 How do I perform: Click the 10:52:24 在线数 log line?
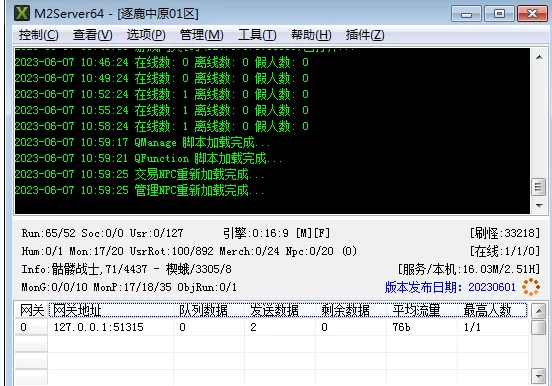point(162,94)
